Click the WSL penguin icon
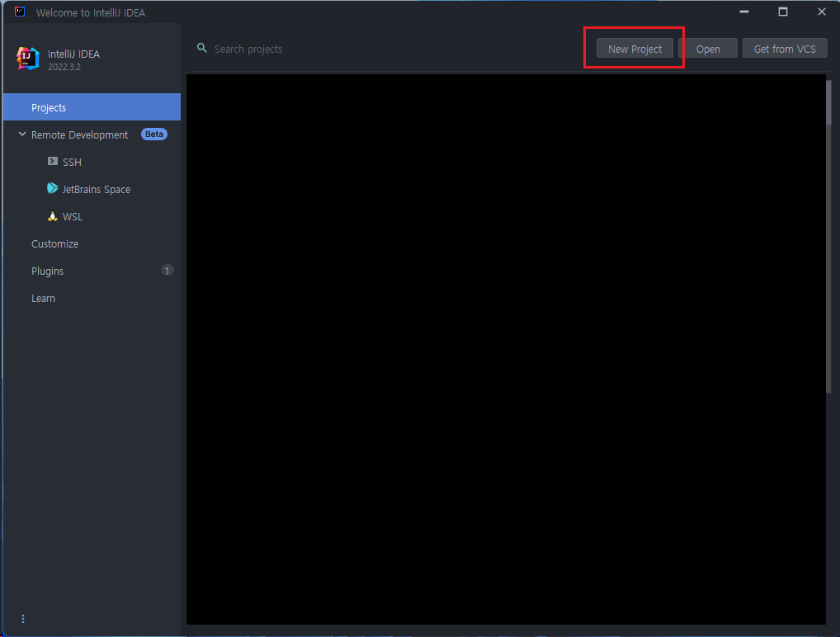This screenshot has height=637, width=840. [53, 216]
